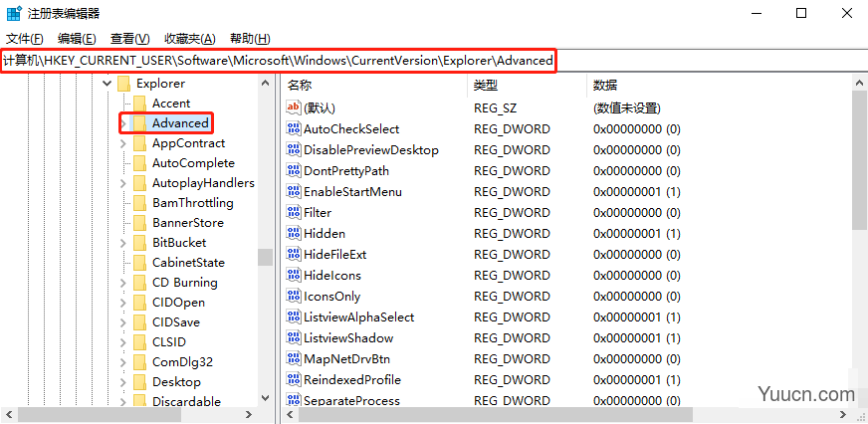Click values pane horizontal scroll left arrow
Screen dimensions: 868x424
pos(289,415)
